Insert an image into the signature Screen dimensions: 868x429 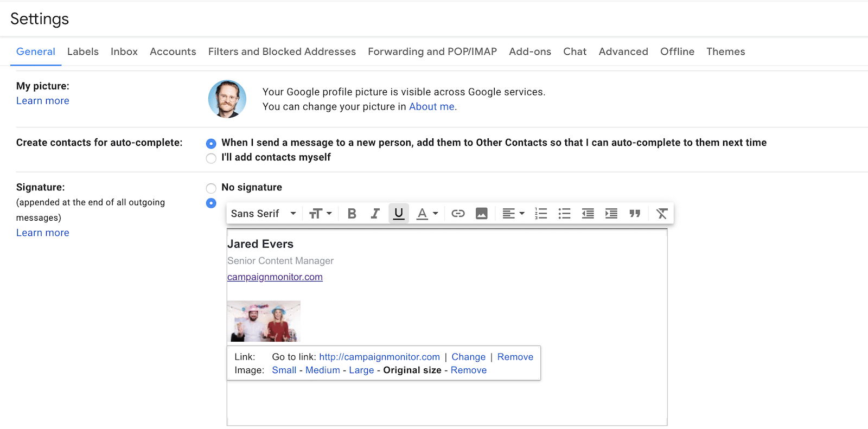click(481, 214)
